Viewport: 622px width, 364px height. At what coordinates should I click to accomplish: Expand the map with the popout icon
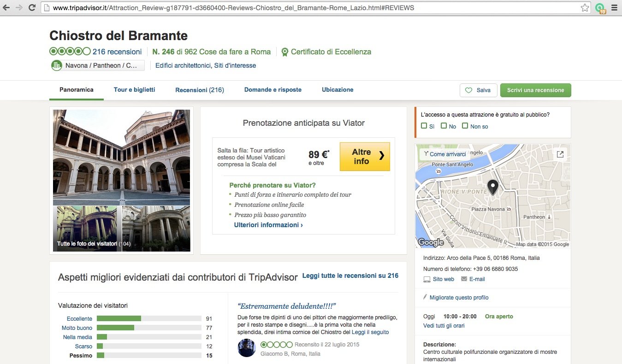point(560,154)
